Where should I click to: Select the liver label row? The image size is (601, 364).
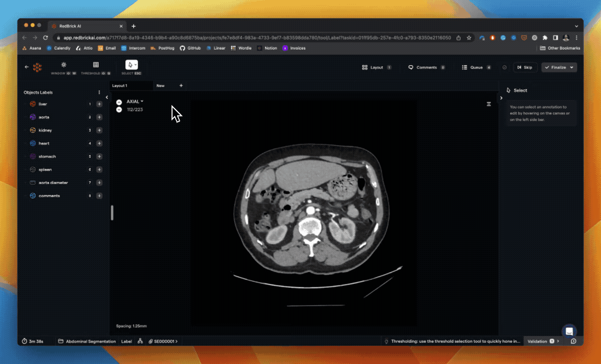[63, 104]
